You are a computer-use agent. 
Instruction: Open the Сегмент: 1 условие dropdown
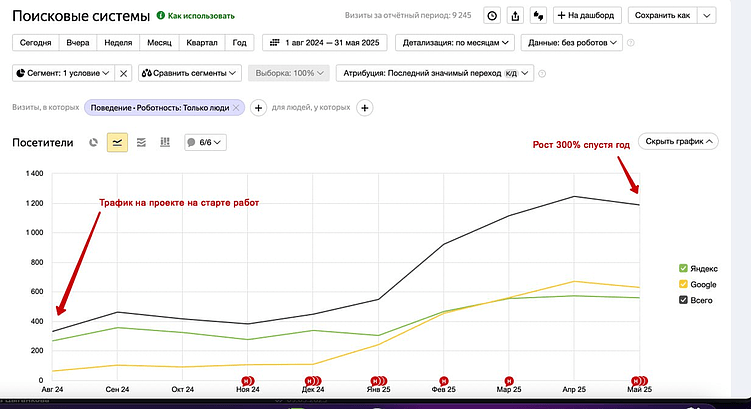coord(63,73)
